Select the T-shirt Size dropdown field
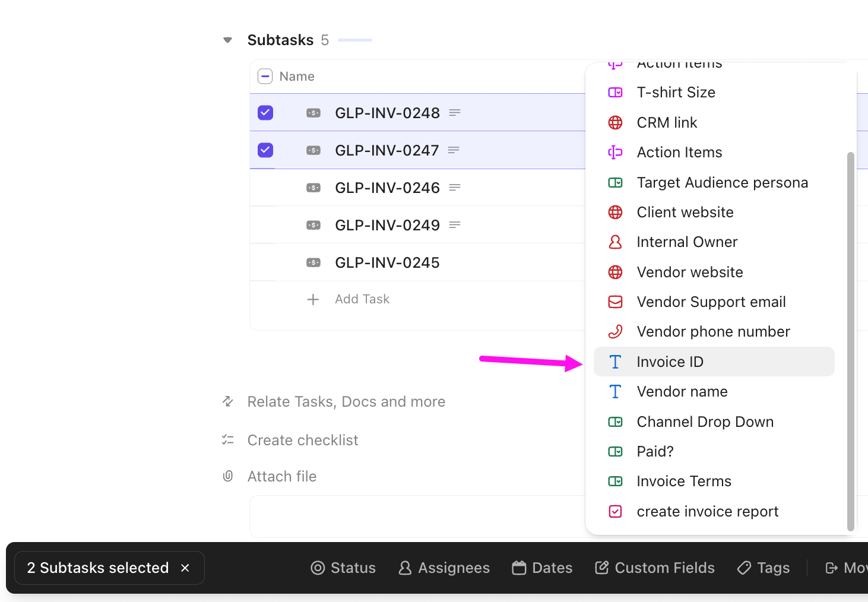This screenshot has width=868, height=602. (675, 92)
